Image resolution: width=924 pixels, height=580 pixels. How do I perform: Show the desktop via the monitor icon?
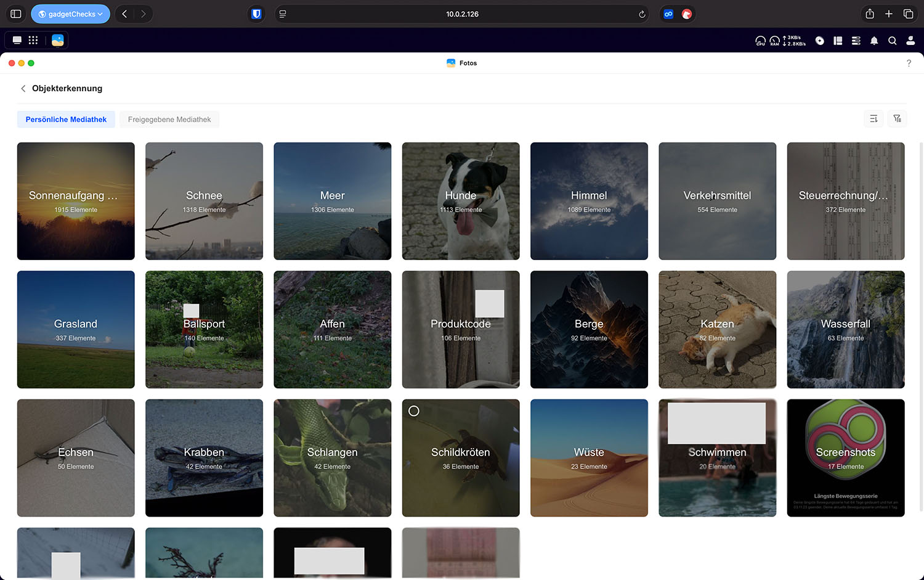[x=17, y=40]
